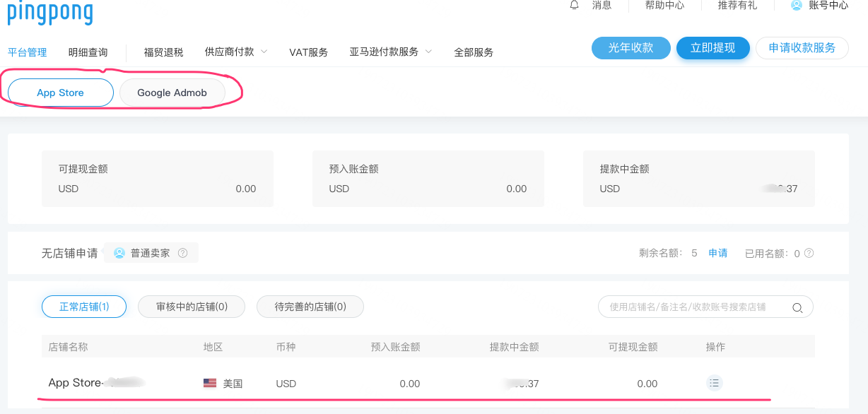Click the 可提现金额 summary card

158,179
